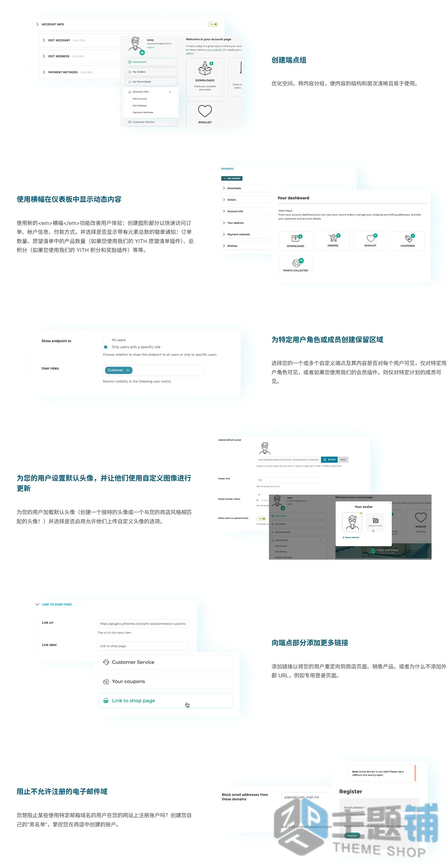Select Payment Methods in the white Account info submenu
This screenshot has width=448, height=868.
pyautogui.click(x=143, y=112)
